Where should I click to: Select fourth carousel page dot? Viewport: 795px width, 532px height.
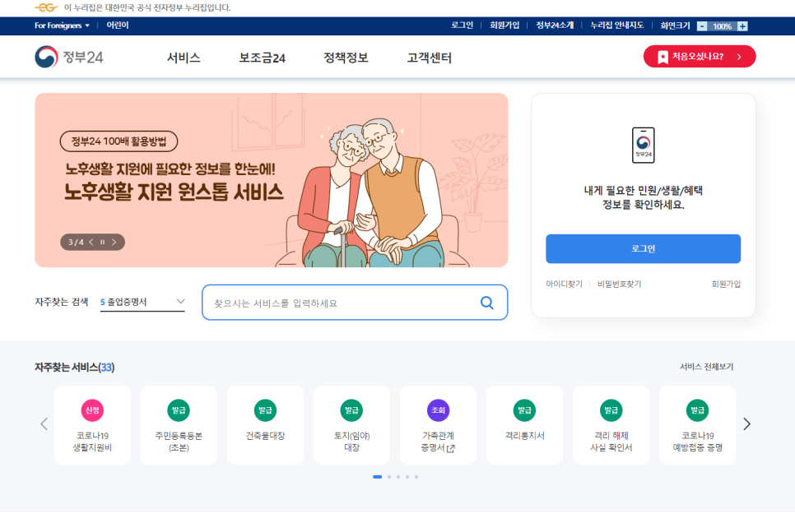coord(407,477)
